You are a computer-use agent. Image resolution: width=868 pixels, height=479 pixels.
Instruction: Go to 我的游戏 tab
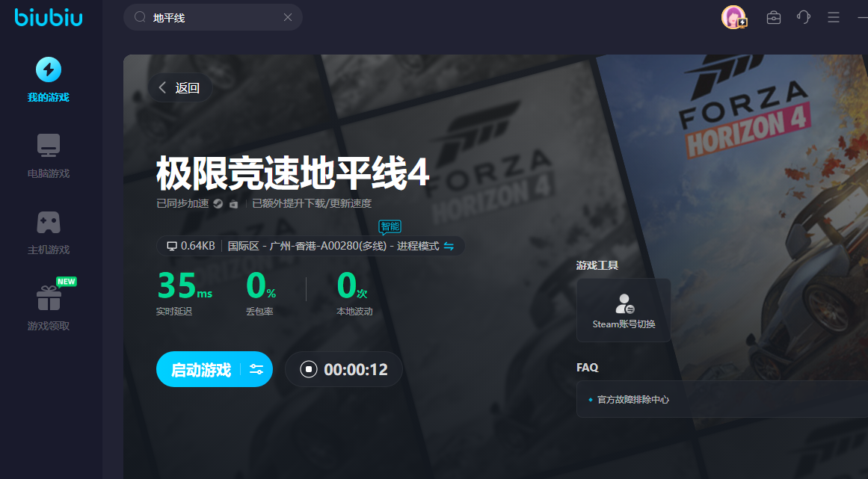coord(49,80)
